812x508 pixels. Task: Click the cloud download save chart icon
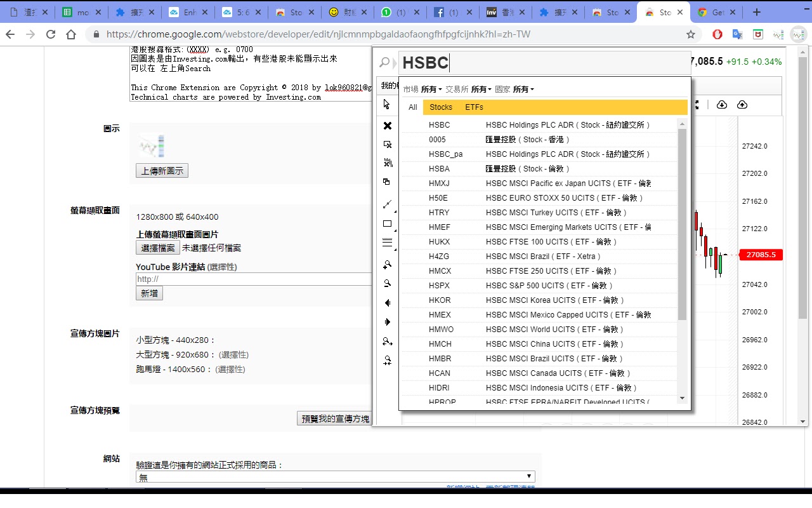pos(722,105)
